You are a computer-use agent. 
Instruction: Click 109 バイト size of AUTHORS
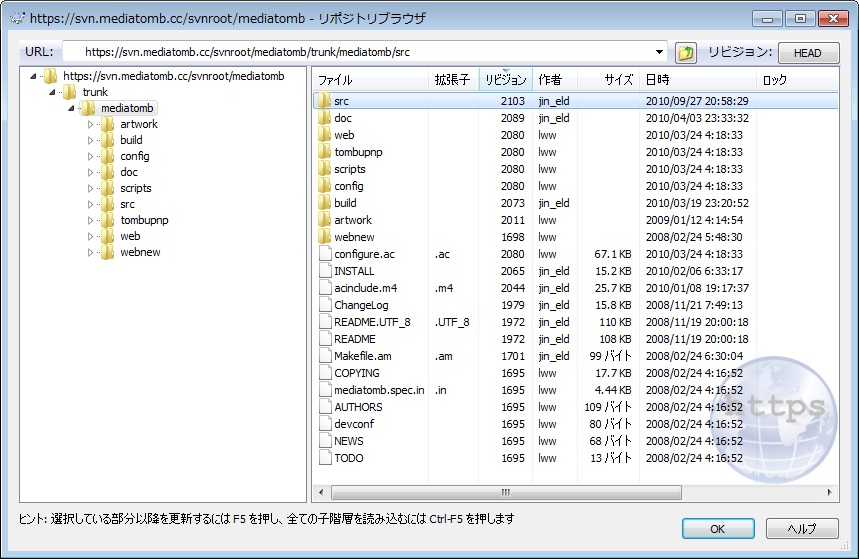(608, 407)
